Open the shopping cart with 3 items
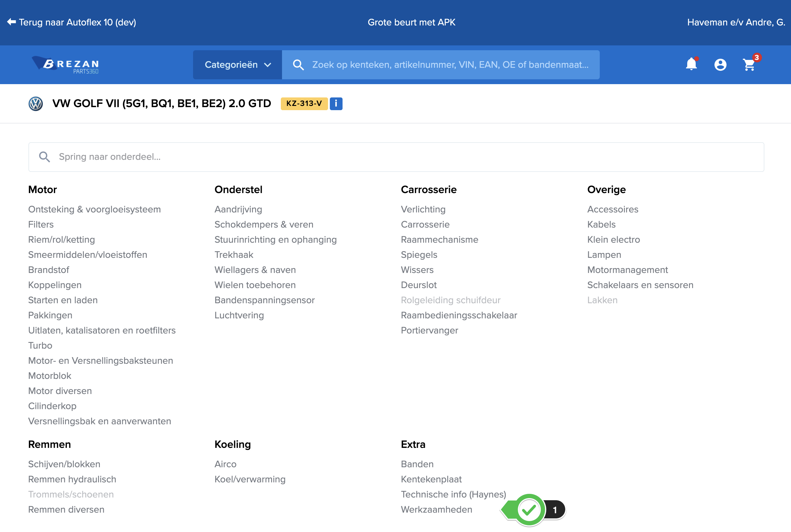 [749, 64]
